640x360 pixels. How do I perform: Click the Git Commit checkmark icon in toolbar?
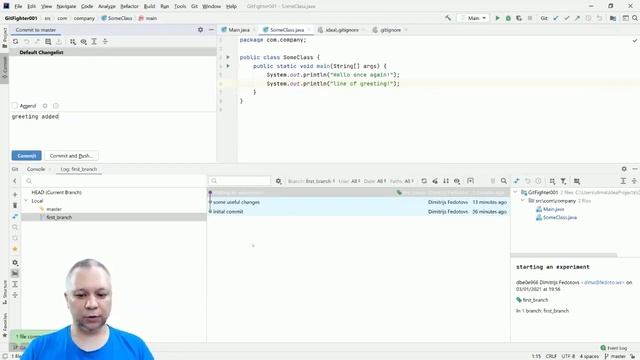567,18
